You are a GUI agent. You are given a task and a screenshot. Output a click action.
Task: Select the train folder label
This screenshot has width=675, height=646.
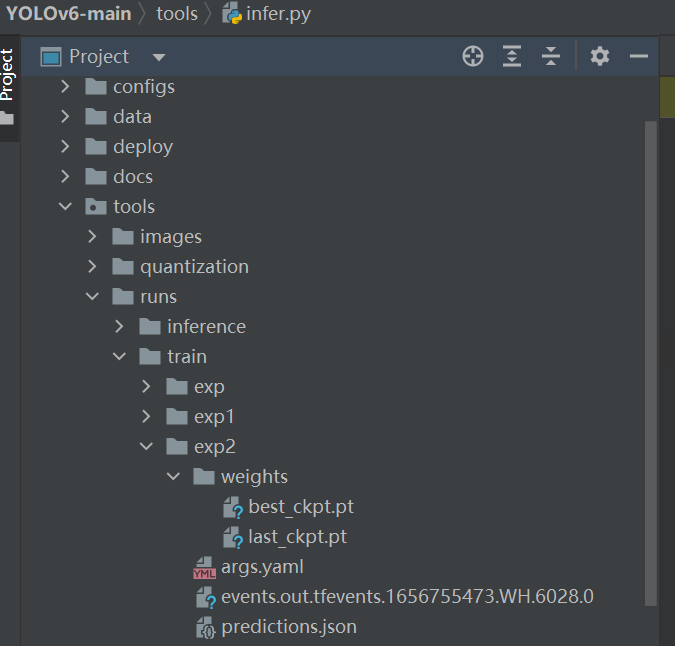[x=187, y=357]
